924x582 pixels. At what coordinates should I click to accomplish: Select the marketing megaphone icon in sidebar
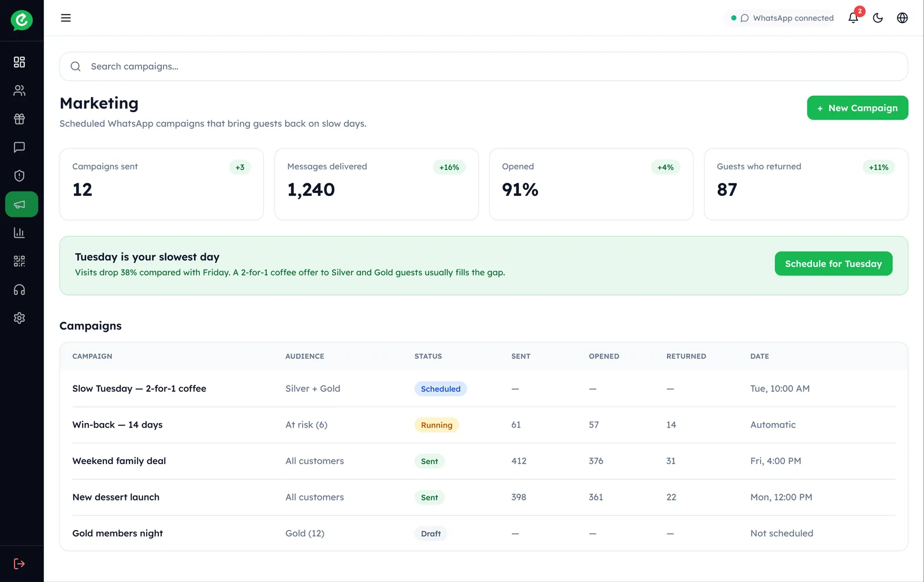click(22, 204)
